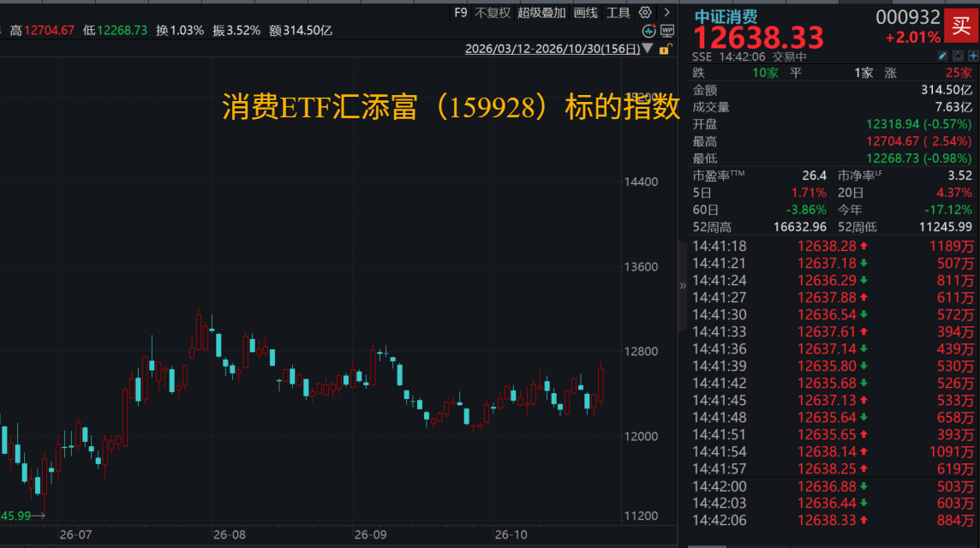Click the red 买 buy button
The height and width of the screenshot is (548, 980).
(x=961, y=27)
